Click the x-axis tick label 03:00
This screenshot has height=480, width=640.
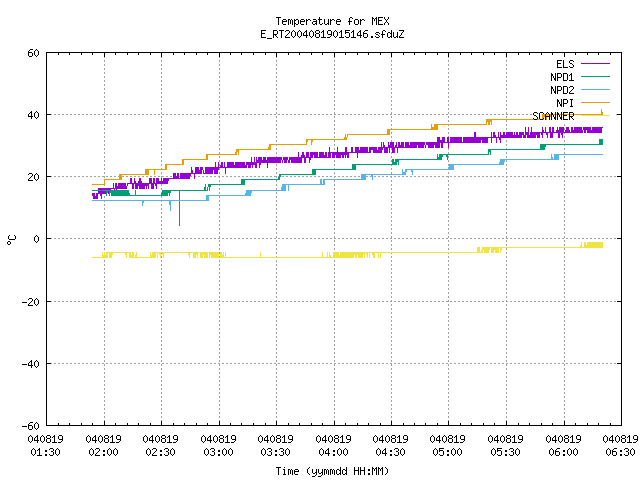[x=218, y=452]
